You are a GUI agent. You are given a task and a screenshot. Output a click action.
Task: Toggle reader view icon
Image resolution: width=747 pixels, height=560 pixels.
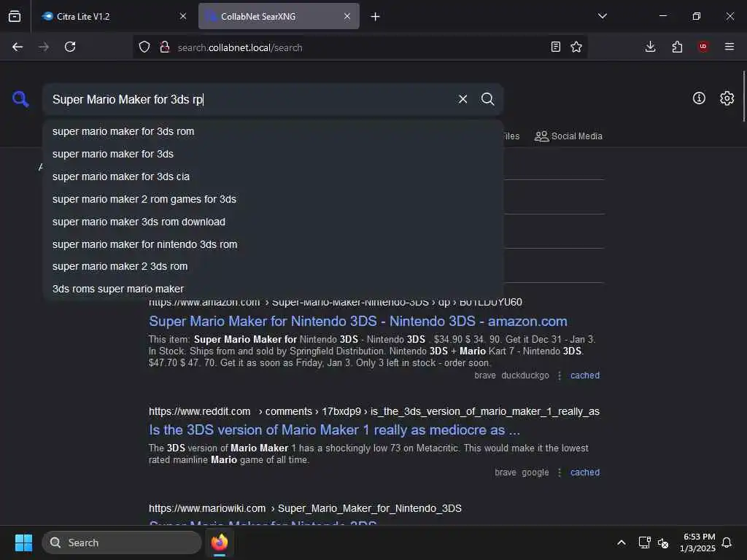pyautogui.click(x=555, y=47)
